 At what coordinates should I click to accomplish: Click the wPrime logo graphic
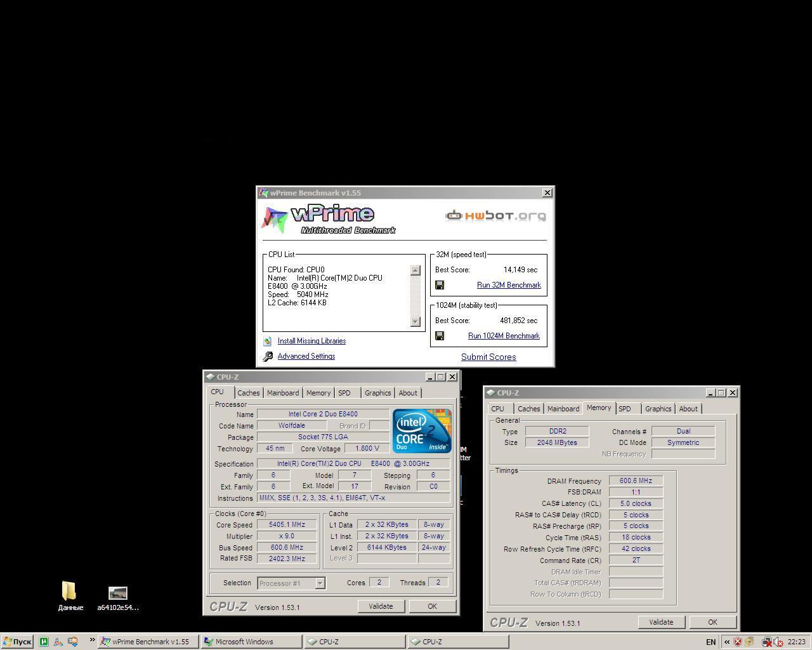(329, 220)
